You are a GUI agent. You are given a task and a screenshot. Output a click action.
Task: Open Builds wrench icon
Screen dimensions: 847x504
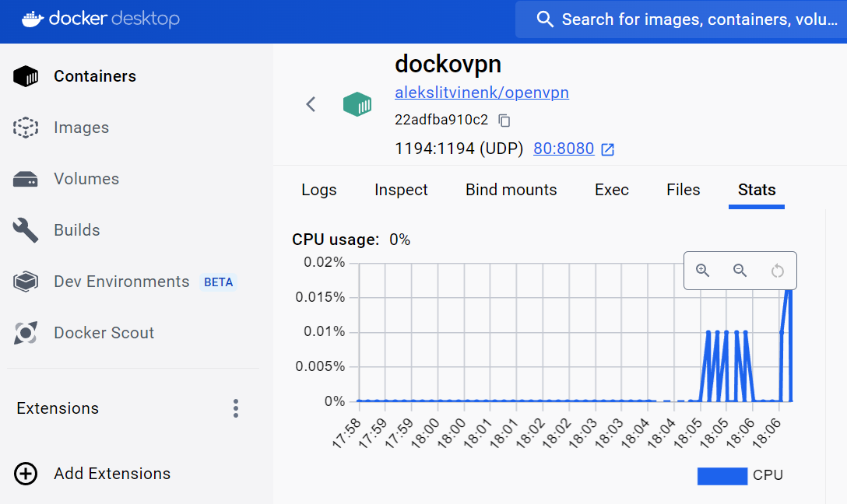coord(26,230)
